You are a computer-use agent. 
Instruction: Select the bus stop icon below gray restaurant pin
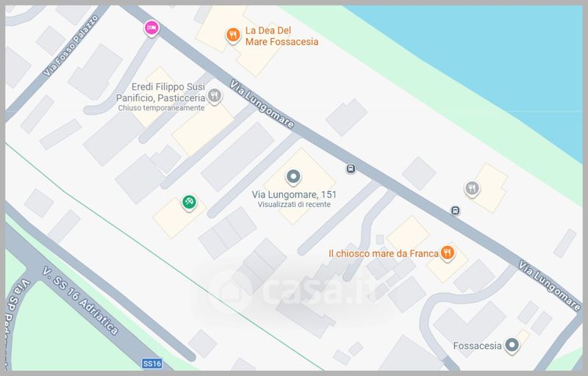(455, 211)
